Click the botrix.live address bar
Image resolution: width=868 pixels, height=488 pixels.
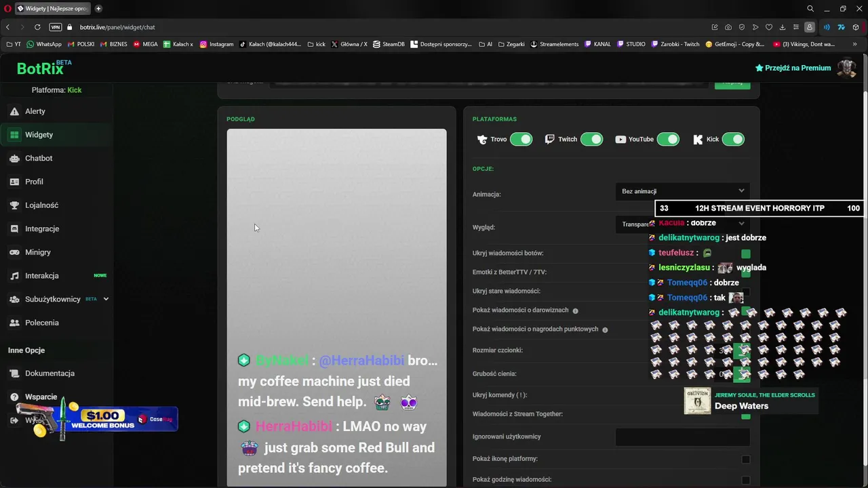coord(117,27)
